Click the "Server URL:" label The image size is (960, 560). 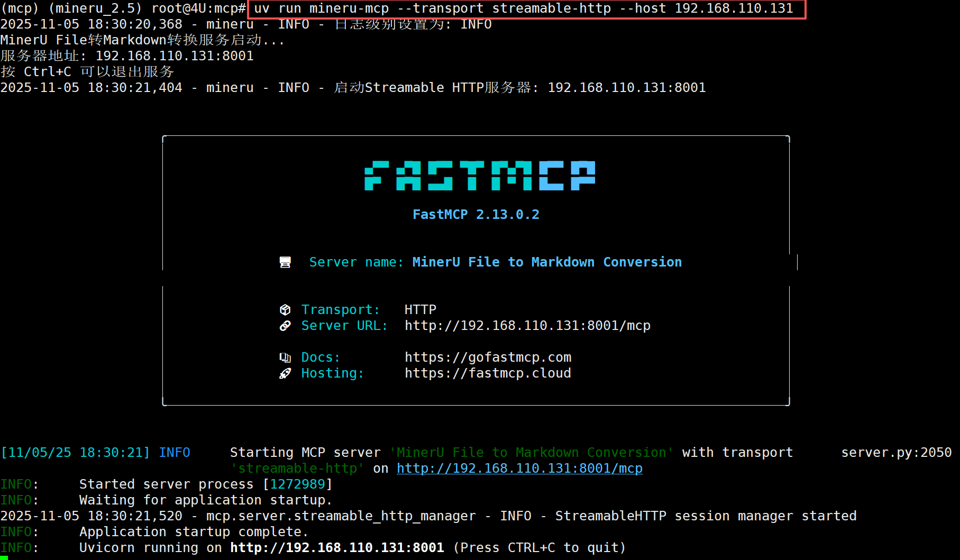[x=344, y=326]
